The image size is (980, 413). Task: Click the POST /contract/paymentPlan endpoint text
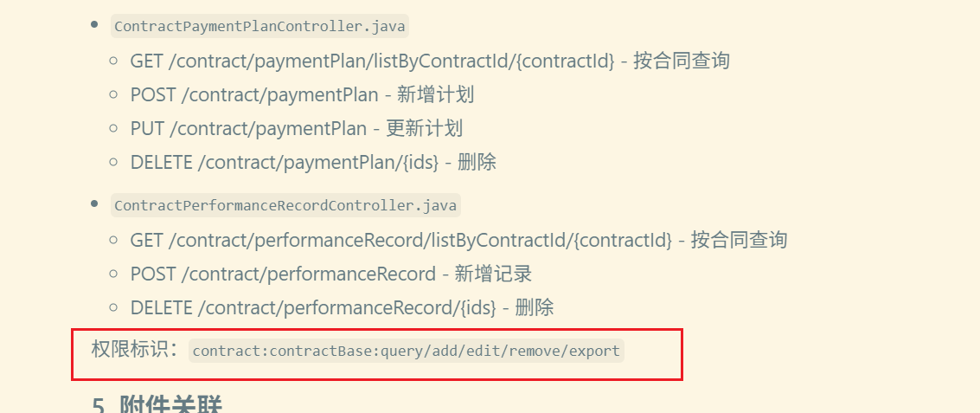coord(254,95)
